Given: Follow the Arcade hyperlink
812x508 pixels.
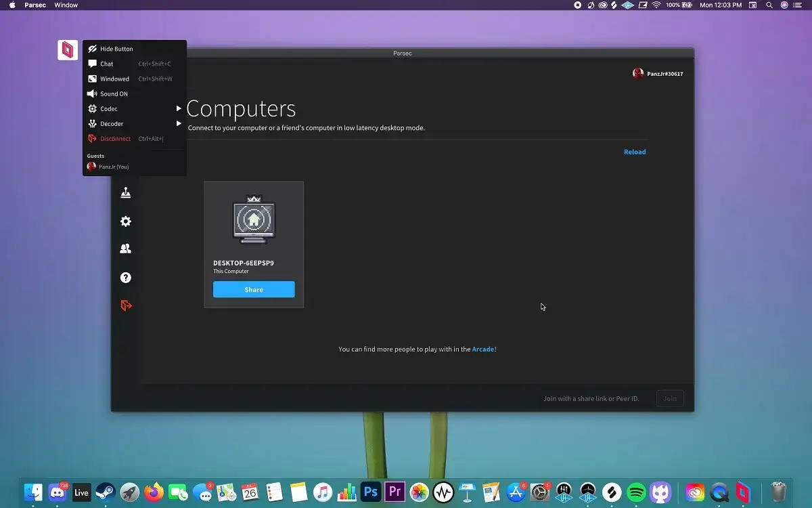Looking at the screenshot, I should (482, 350).
